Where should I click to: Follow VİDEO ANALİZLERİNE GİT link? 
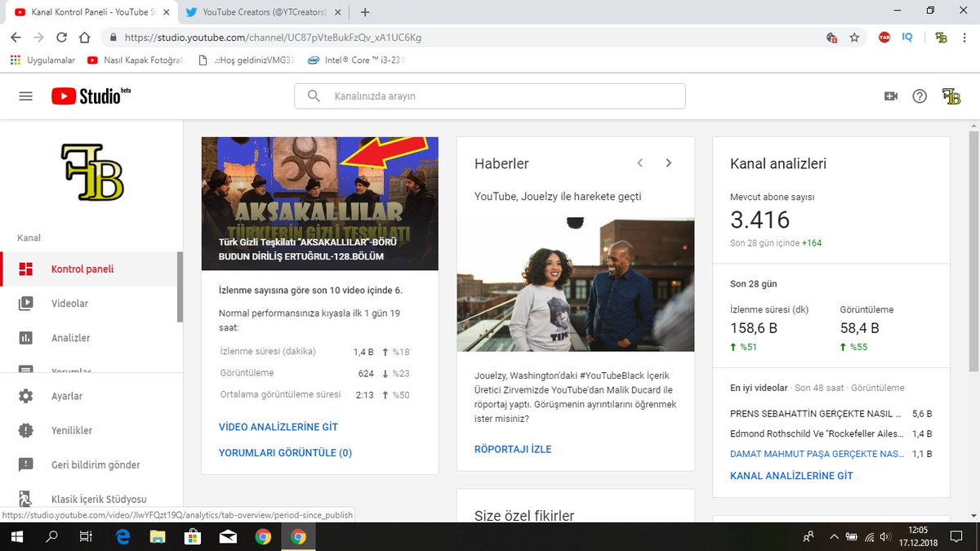[x=278, y=427]
